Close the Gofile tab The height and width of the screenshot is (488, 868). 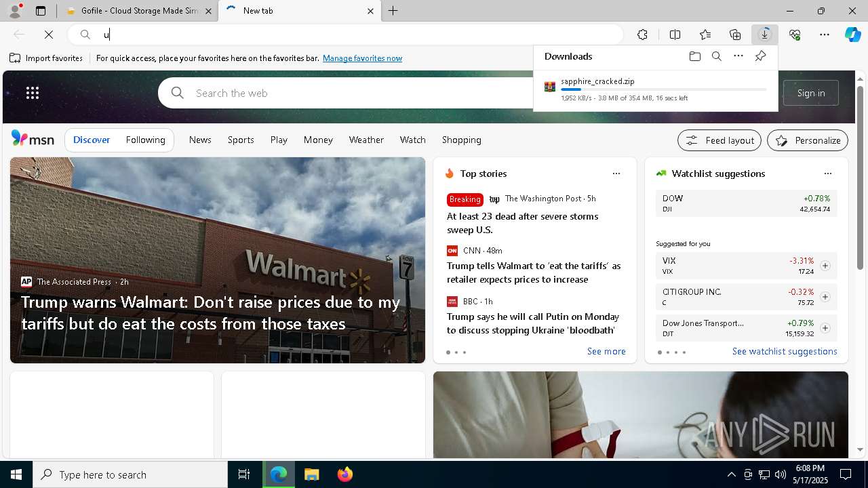tap(209, 11)
